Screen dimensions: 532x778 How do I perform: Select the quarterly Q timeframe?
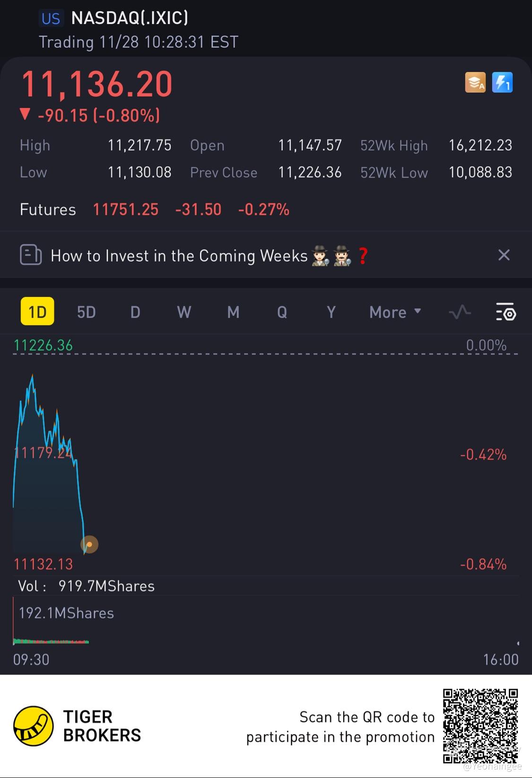pyautogui.click(x=282, y=312)
